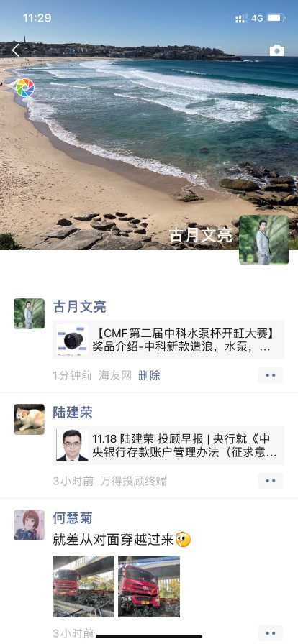Open the CMF 中科水泵杯开缸大赛 shared article
The height and width of the screenshot is (644, 298).
pyautogui.click(x=168, y=340)
